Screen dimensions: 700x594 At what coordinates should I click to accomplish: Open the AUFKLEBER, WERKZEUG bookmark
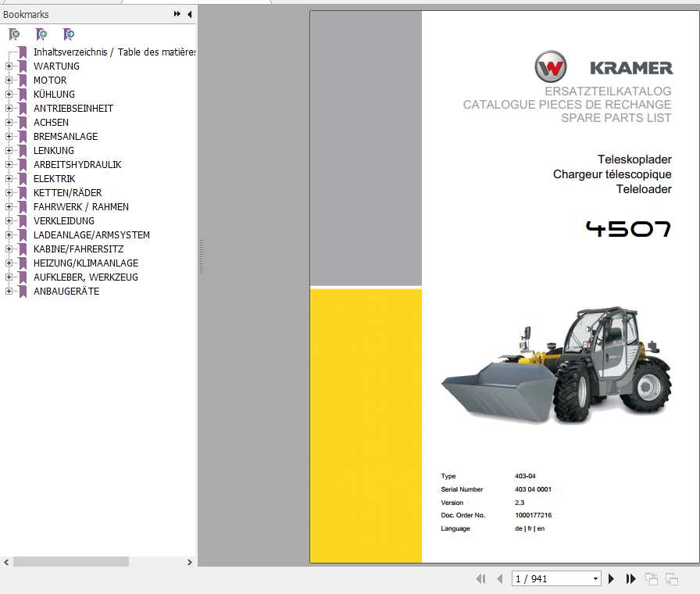pyautogui.click(x=86, y=277)
